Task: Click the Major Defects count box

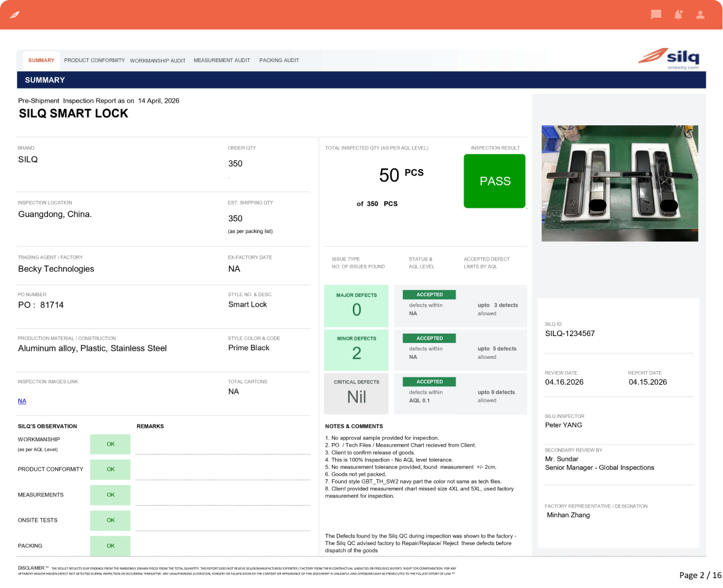Action: click(x=357, y=306)
